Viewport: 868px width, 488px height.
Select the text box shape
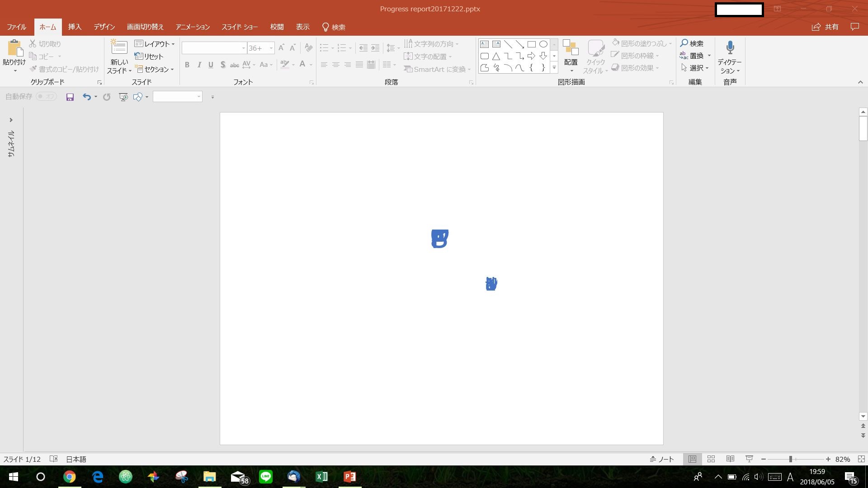(484, 44)
